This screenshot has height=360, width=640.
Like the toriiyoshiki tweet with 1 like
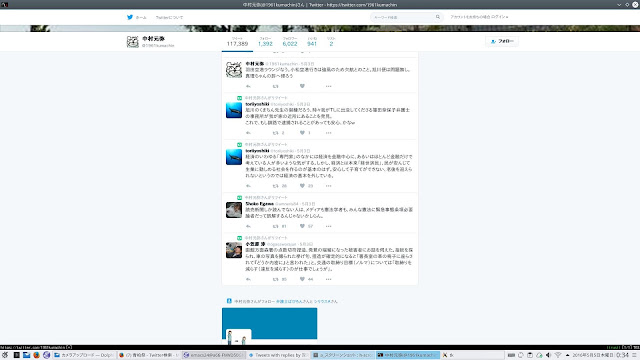click(x=302, y=133)
